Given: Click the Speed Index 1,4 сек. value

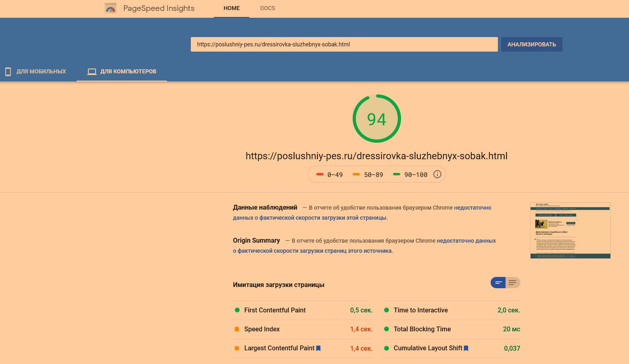Looking at the screenshot, I should 361,329.
